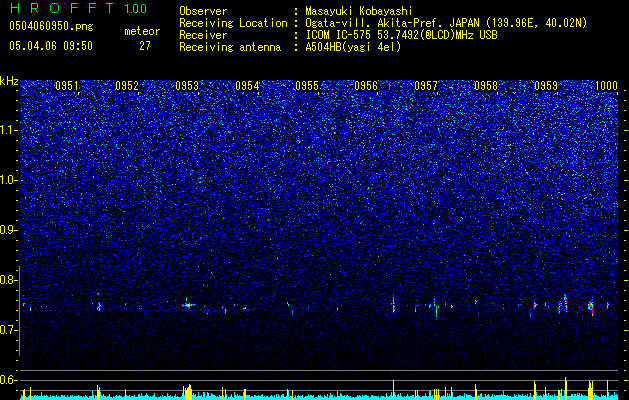Click the Receiving antenna label

coord(230,47)
